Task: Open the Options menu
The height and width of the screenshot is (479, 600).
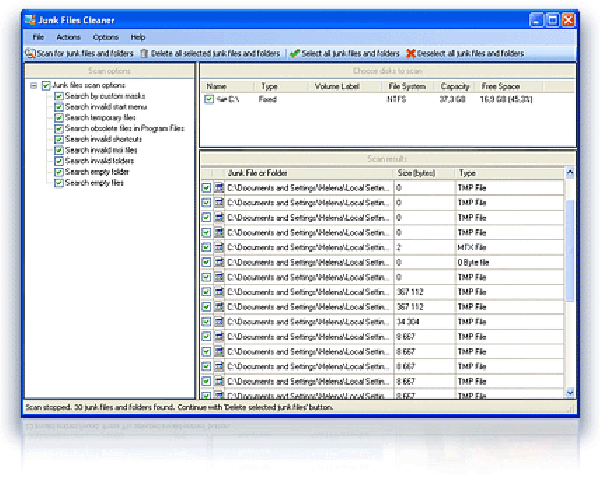Action: pyautogui.click(x=105, y=37)
